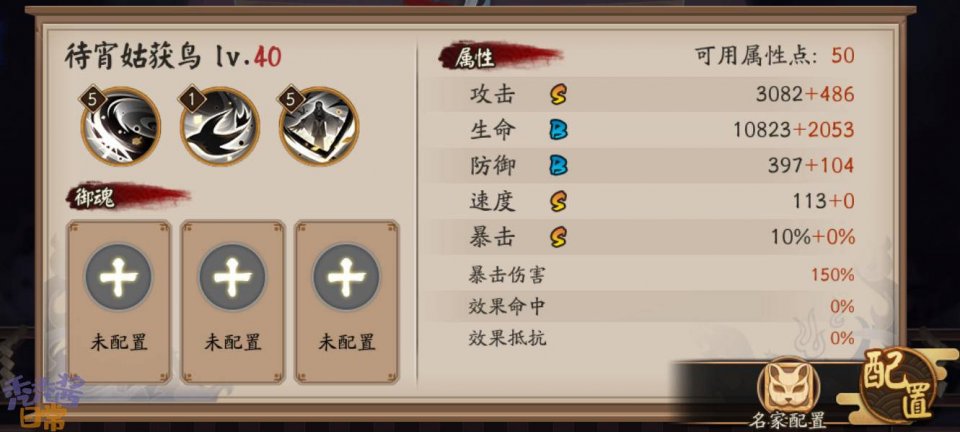Tap the S grade badge beside 速度

558,201
